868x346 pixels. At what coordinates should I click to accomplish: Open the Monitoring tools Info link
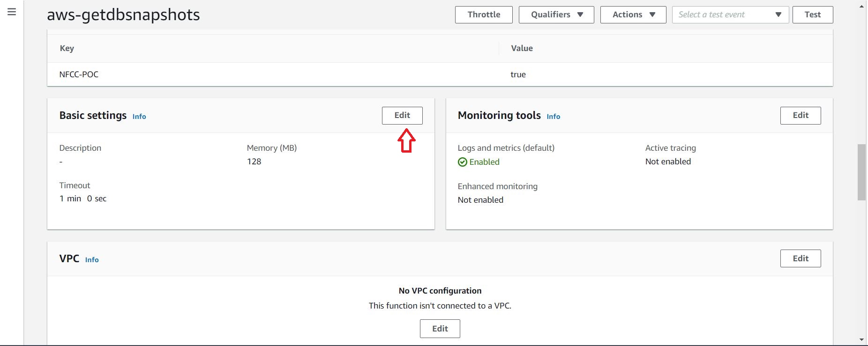(553, 117)
